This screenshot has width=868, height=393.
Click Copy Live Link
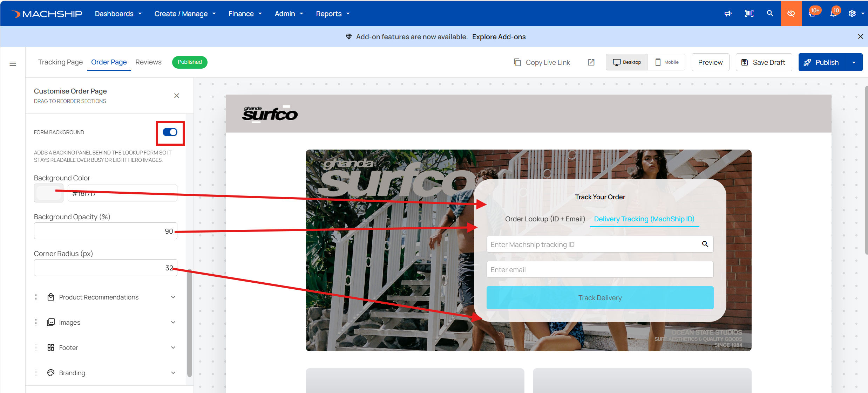(548, 62)
